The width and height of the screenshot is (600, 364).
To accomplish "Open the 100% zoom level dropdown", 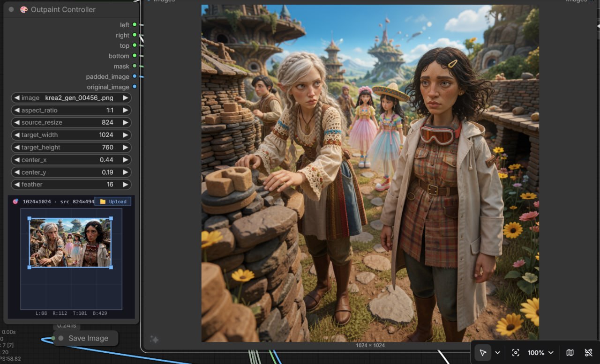I will pos(541,352).
